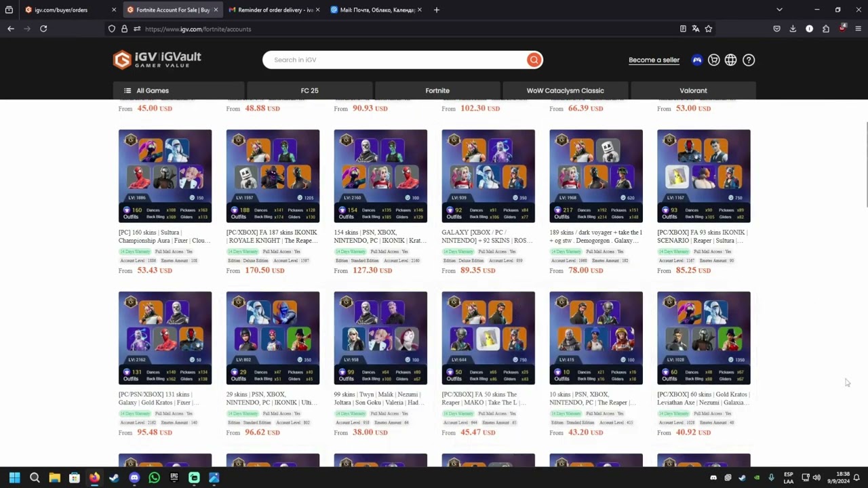This screenshot has width=868, height=488.
Task: Reload the page with refresh icon
Action: point(43,28)
